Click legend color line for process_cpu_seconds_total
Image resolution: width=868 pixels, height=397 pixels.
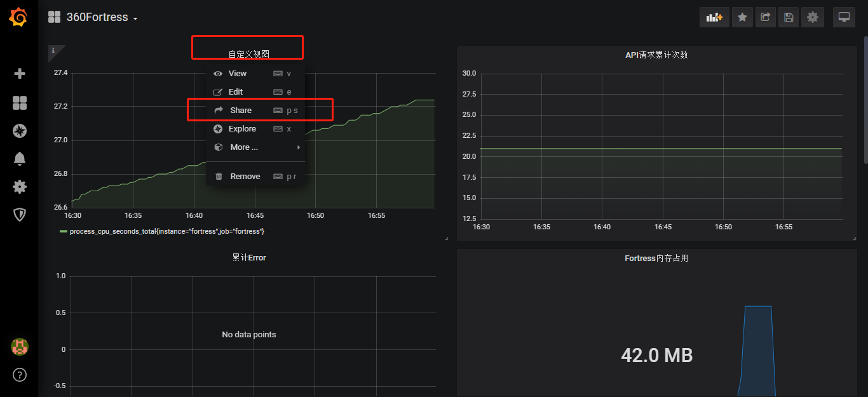[63, 231]
